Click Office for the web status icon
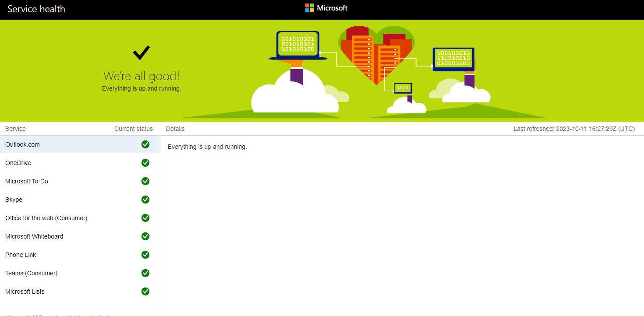This screenshot has height=316, width=644. coord(145,218)
